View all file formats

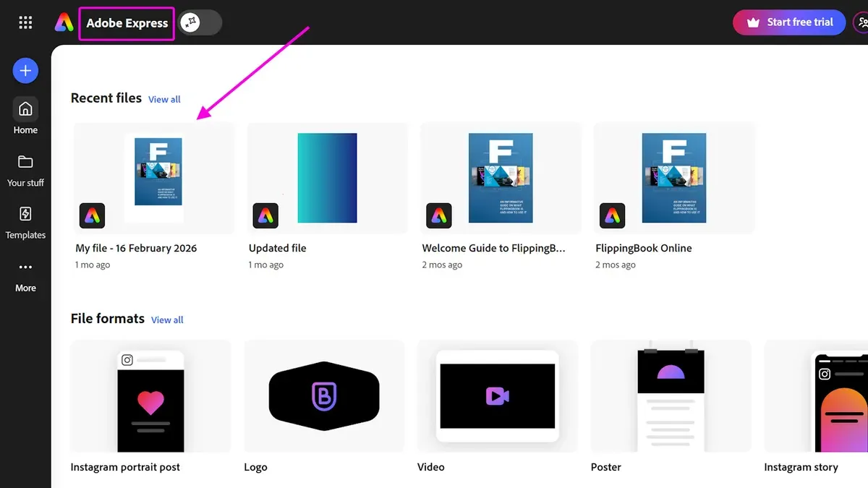coord(167,320)
